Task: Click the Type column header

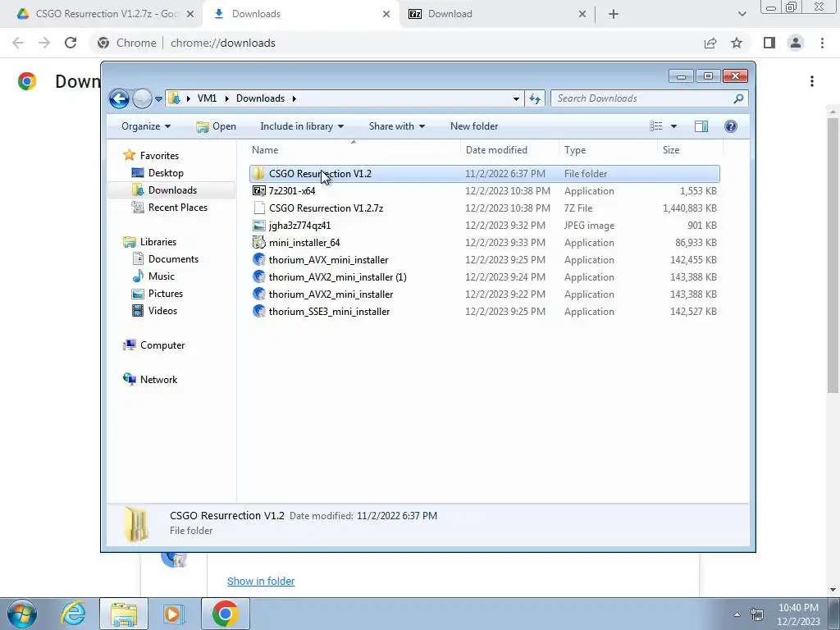Action: [608, 150]
